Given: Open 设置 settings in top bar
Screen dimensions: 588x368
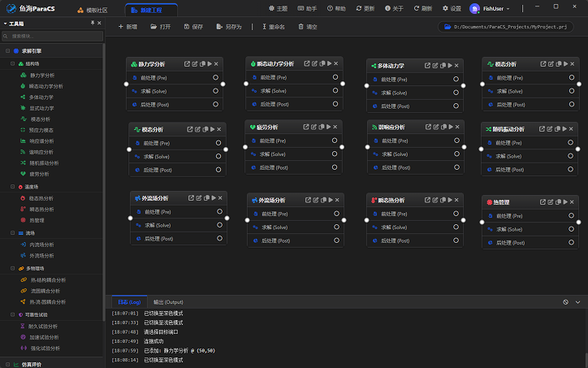Looking at the screenshot, I should 450,8.
